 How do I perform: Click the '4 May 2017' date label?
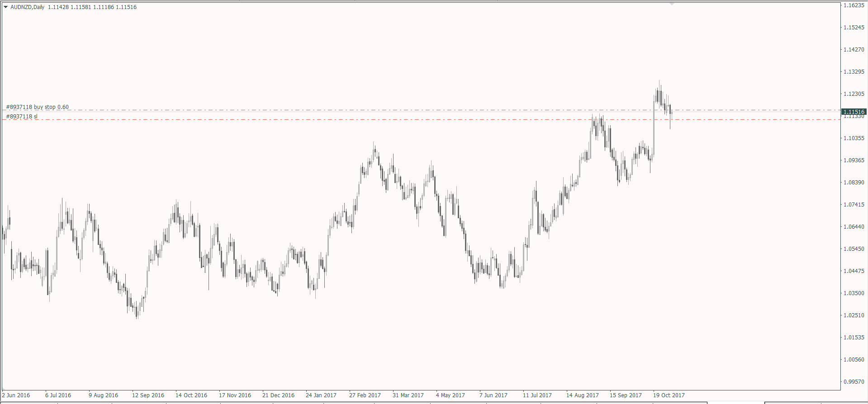pos(451,395)
